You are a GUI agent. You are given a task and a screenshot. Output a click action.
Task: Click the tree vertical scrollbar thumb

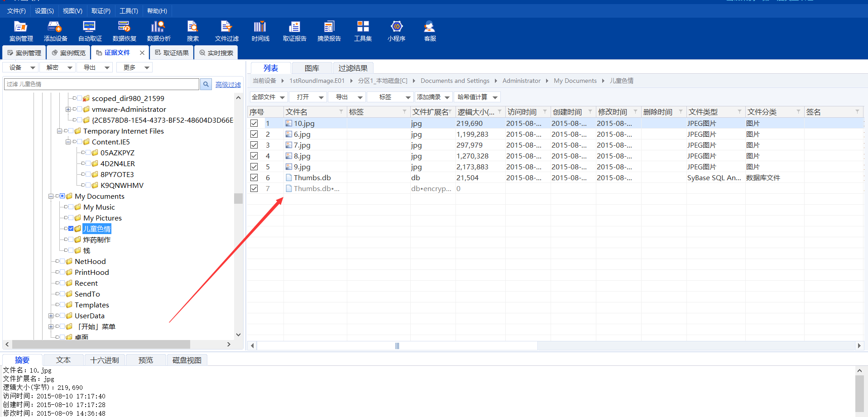tap(238, 199)
